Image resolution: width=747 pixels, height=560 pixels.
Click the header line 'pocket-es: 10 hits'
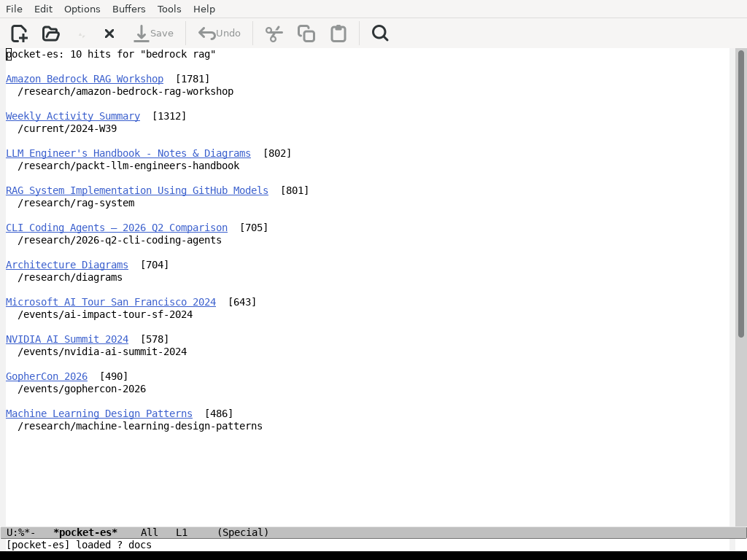(111, 54)
